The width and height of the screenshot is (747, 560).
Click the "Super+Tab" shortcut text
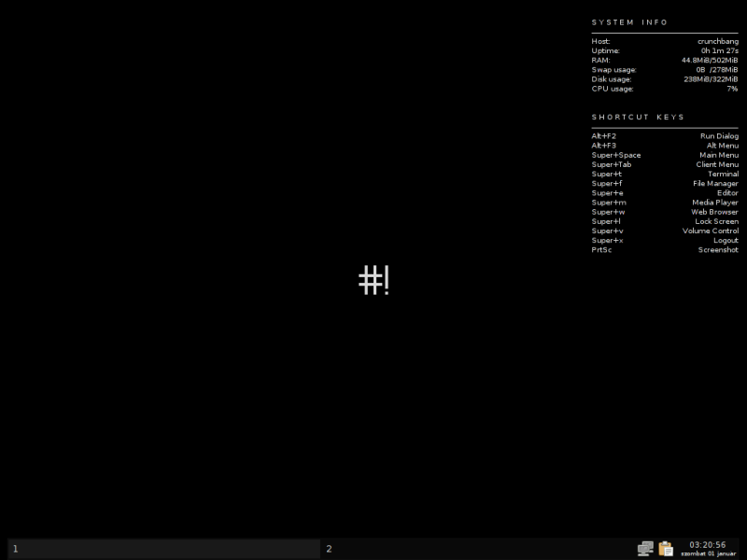pos(612,165)
